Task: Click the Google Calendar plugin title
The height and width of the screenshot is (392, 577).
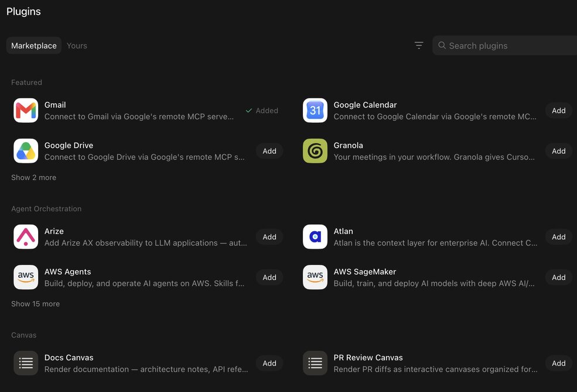Action: tap(365, 105)
